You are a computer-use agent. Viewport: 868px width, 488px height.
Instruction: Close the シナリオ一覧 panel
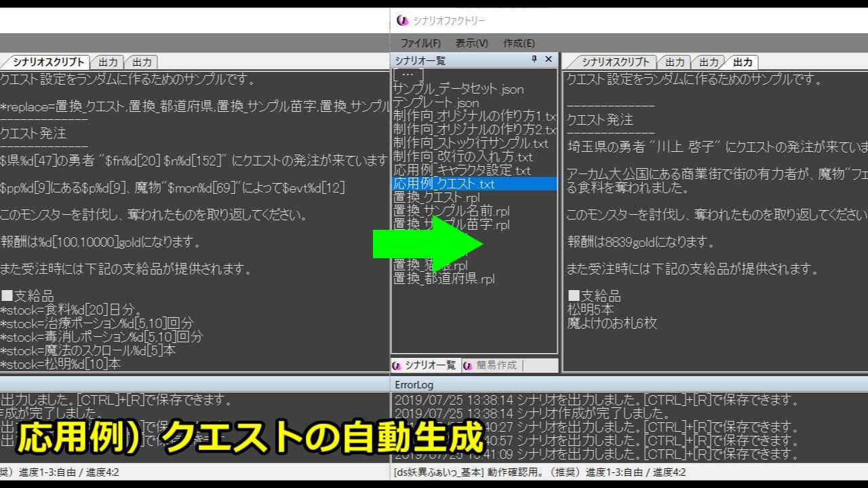tap(549, 60)
